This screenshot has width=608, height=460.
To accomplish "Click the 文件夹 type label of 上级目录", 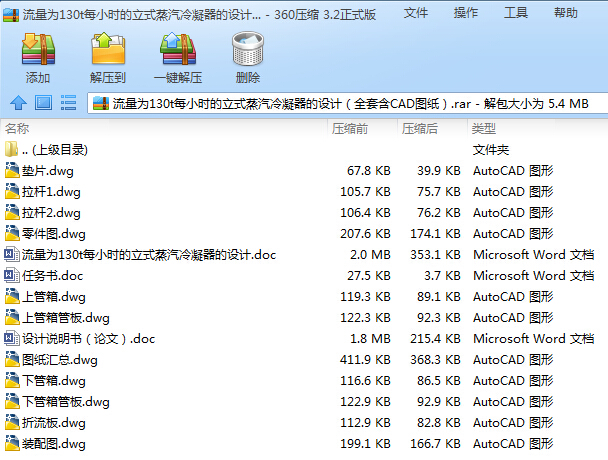I will tap(491, 150).
